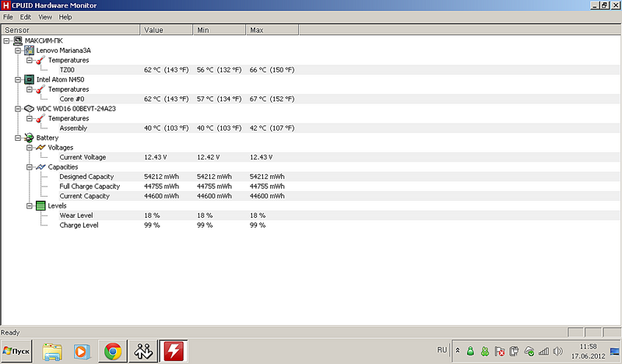Click the RU language indicator in tray

(x=442, y=351)
